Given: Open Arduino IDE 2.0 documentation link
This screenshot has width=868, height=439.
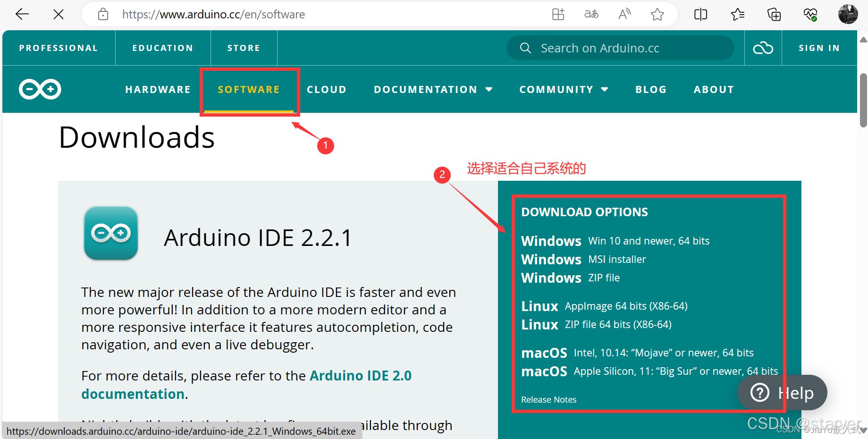Looking at the screenshot, I should [x=246, y=385].
